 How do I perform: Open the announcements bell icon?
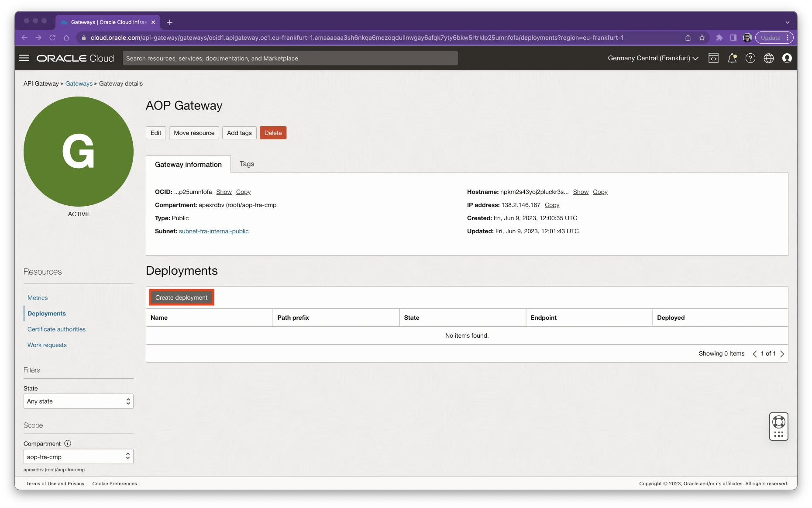(x=732, y=58)
